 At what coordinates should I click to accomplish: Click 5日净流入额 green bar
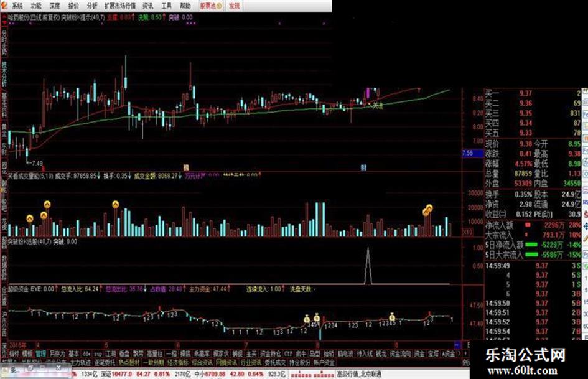(x=531, y=245)
